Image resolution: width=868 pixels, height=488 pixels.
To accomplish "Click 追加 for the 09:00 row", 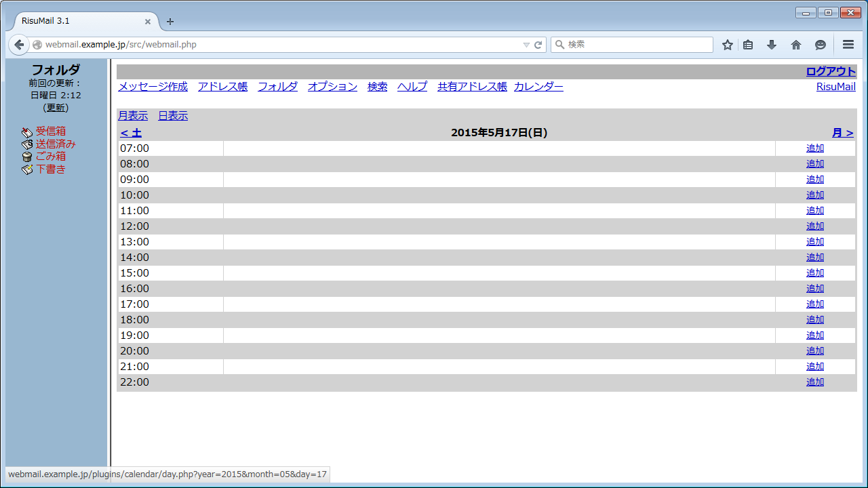I will click(x=815, y=180).
